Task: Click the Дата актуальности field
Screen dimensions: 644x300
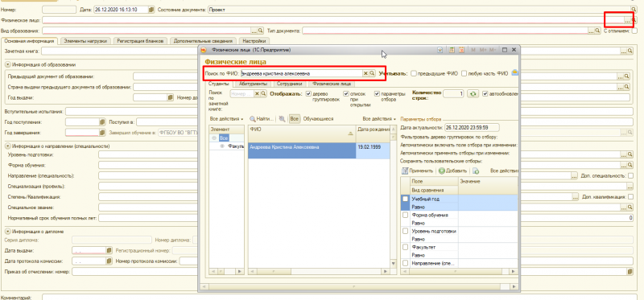Action: (x=472, y=128)
